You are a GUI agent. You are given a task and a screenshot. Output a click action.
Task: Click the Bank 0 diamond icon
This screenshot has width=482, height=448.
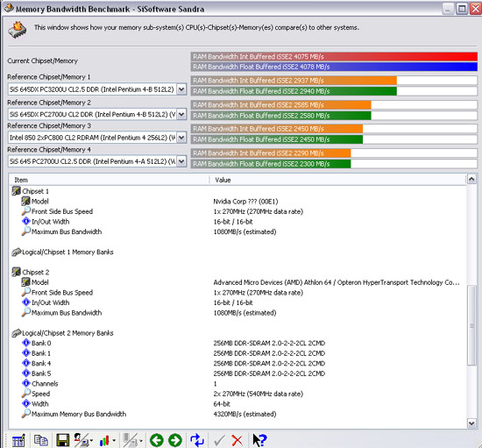[26, 343]
